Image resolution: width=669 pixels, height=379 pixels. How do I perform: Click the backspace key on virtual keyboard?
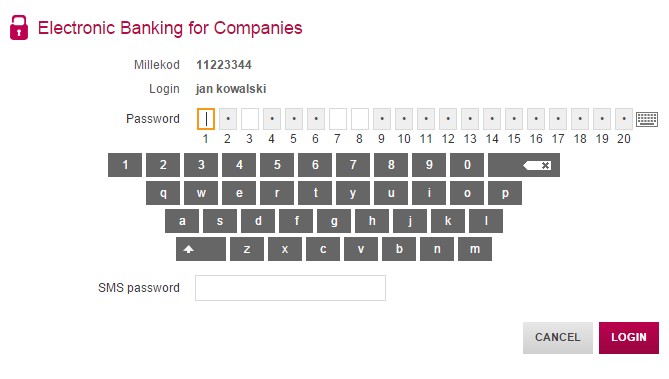click(524, 165)
